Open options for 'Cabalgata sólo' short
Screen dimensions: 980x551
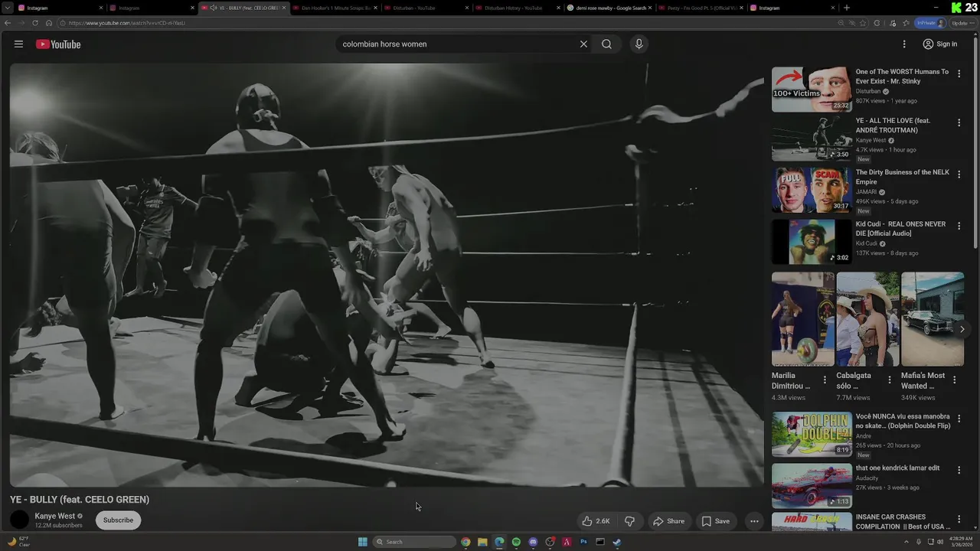tap(889, 380)
